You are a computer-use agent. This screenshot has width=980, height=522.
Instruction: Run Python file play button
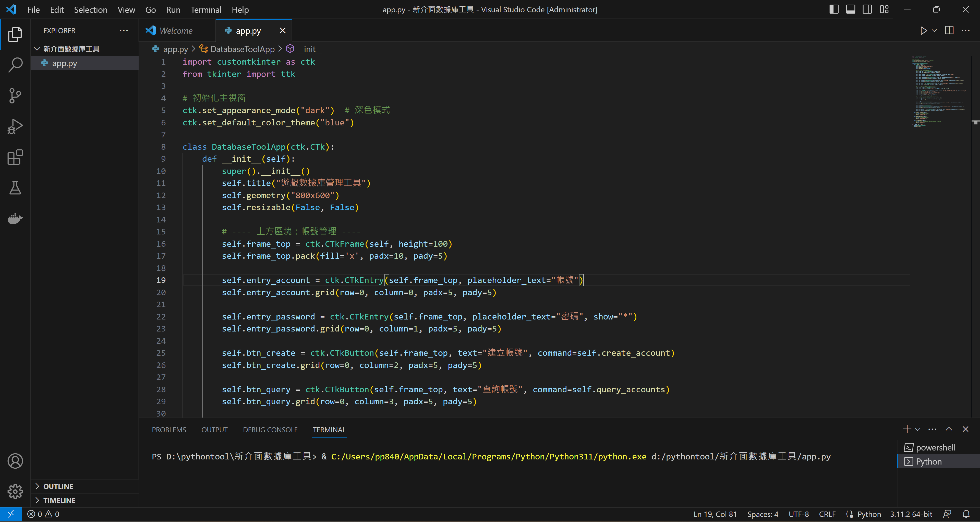pos(923,30)
